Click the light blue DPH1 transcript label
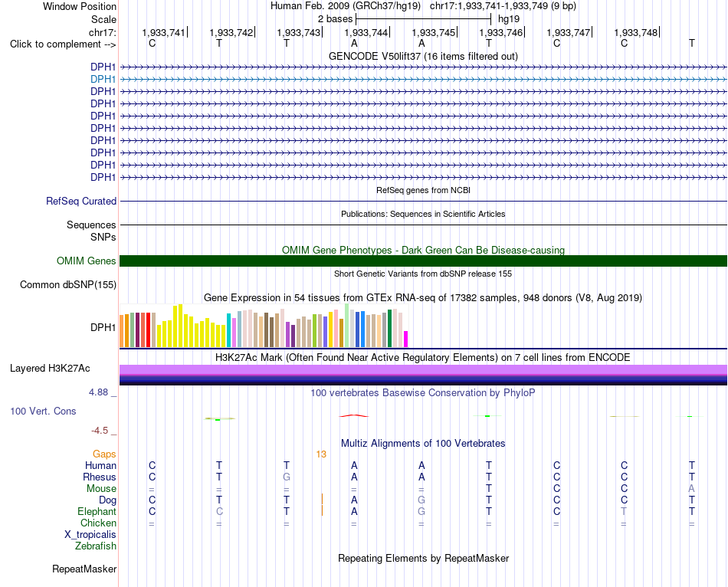Image resolution: width=728 pixels, height=587 pixels. click(103, 80)
